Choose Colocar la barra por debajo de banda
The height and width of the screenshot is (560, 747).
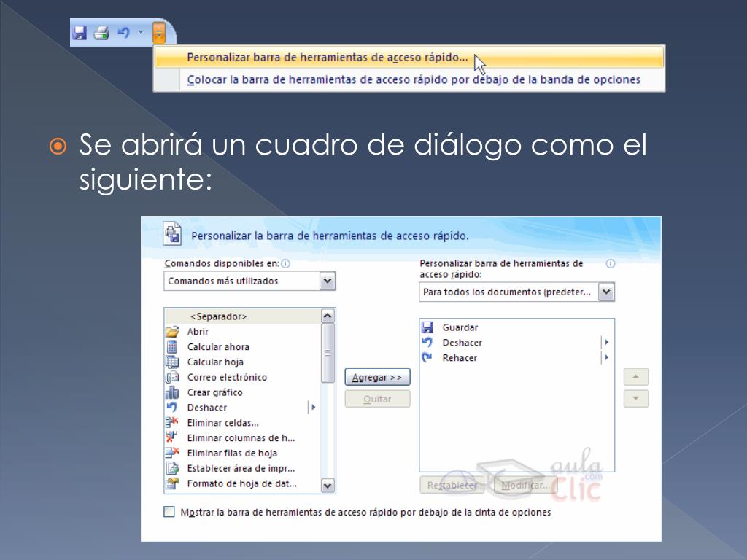413,80
